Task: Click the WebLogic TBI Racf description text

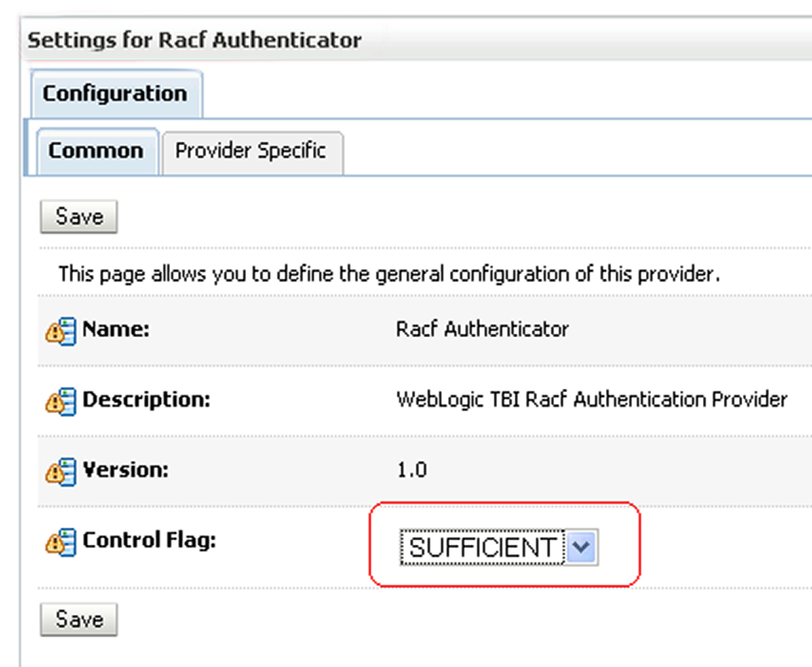Action: 592,399
